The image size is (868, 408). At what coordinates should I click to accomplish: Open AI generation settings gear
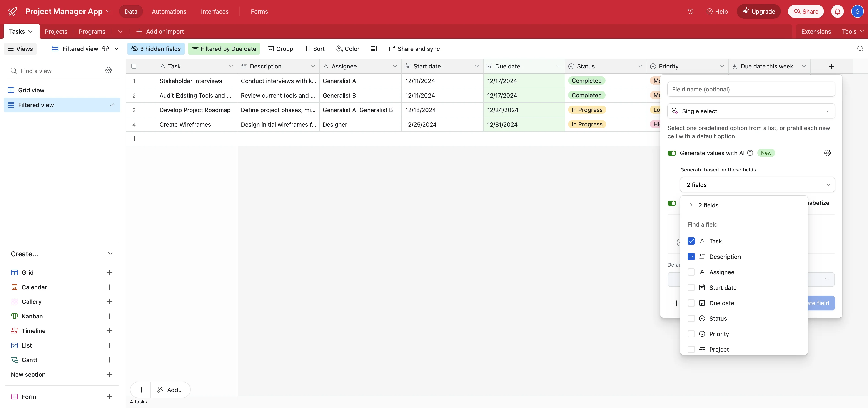pos(827,153)
